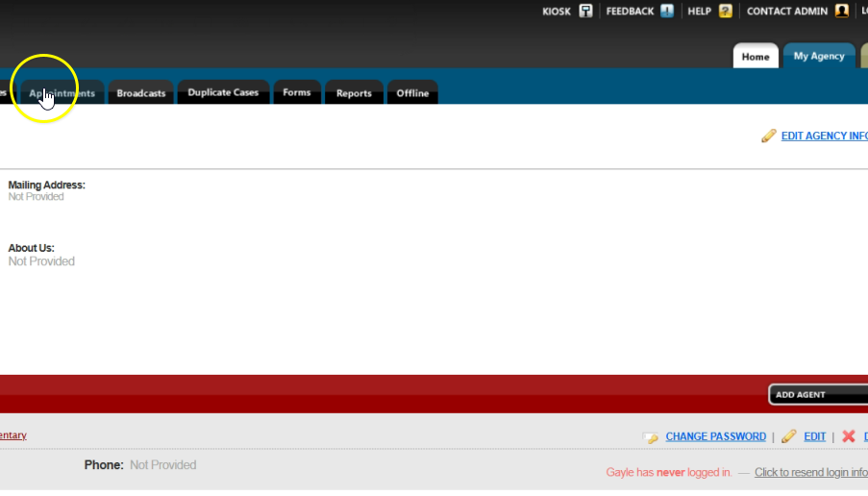Screen dimensions: 868x496
Task: Select the Duplicate Cases tab
Action: pos(223,93)
